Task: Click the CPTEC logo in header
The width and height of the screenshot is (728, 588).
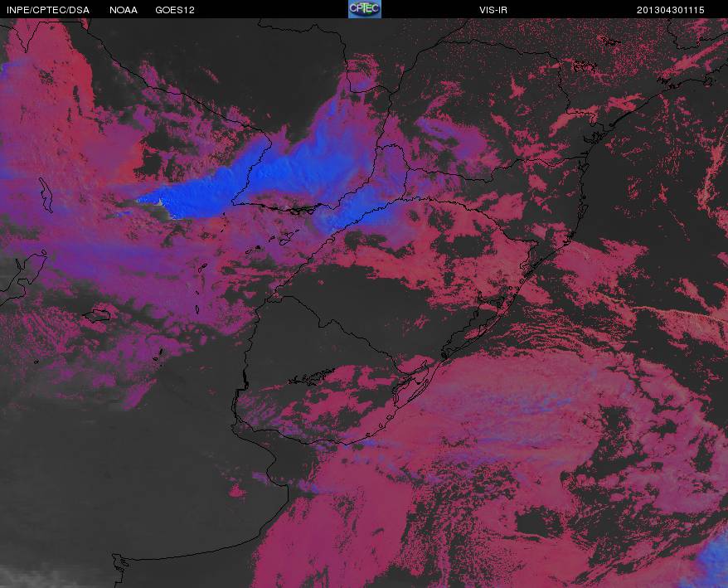Action: point(365,9)
